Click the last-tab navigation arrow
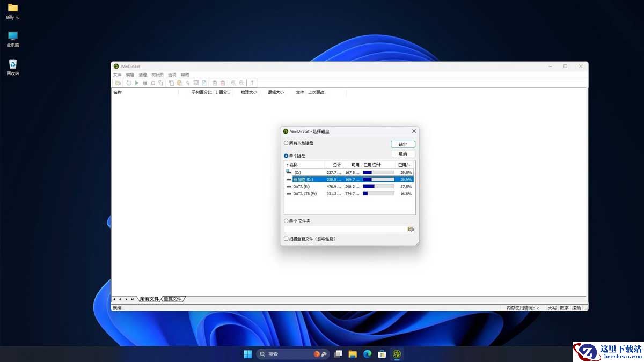Viewport: 644px width, 362px height. tap(132, 299)
